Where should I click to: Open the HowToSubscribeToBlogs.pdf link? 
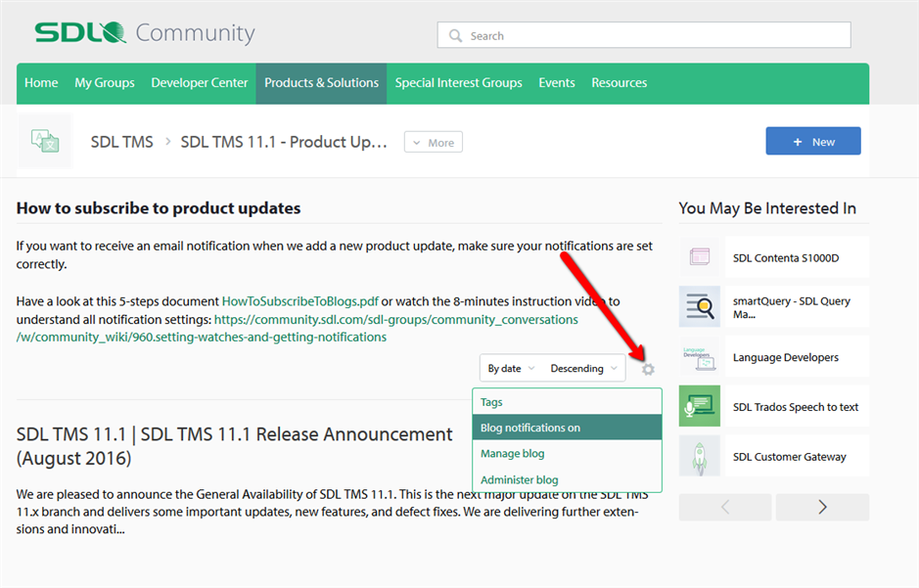300,301
